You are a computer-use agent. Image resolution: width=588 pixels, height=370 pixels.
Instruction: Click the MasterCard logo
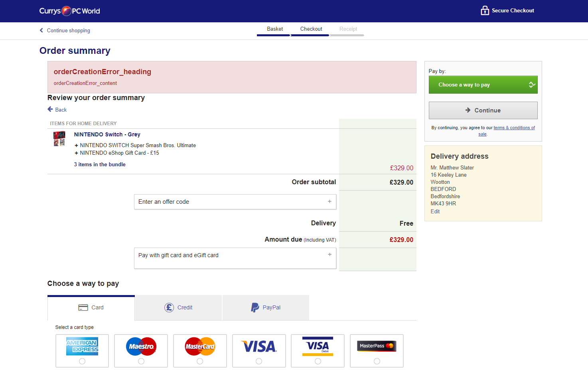[x=200, y=346]
